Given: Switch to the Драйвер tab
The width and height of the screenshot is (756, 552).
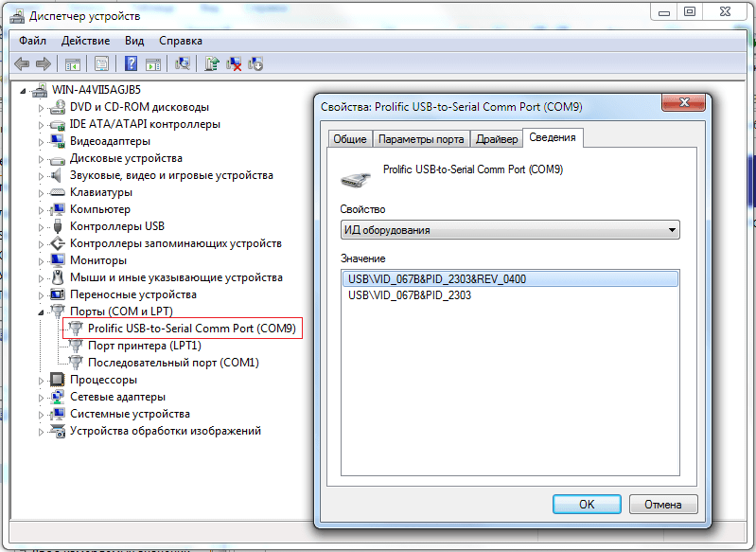Looking at the screenshot, I should click(x=497, y=139).
